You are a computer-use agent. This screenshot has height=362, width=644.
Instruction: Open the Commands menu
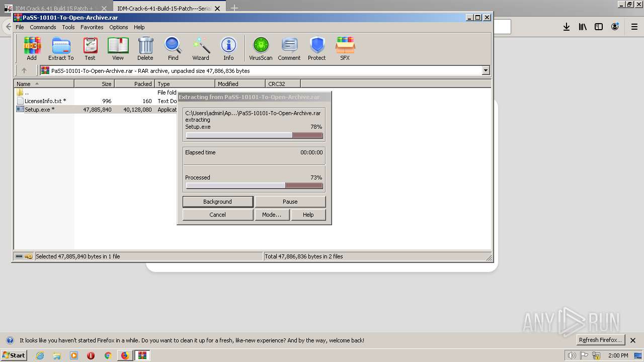coord(43,27)
